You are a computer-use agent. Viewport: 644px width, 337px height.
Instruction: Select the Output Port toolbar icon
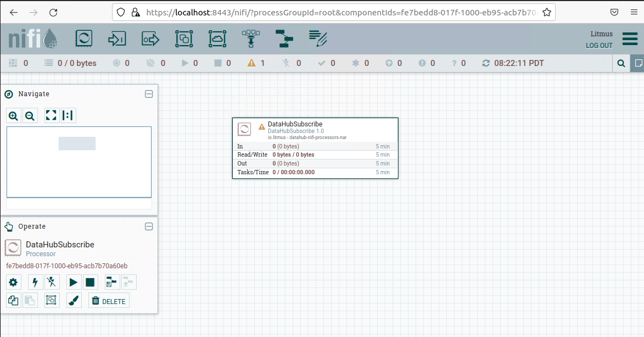[x=150, y=38]
